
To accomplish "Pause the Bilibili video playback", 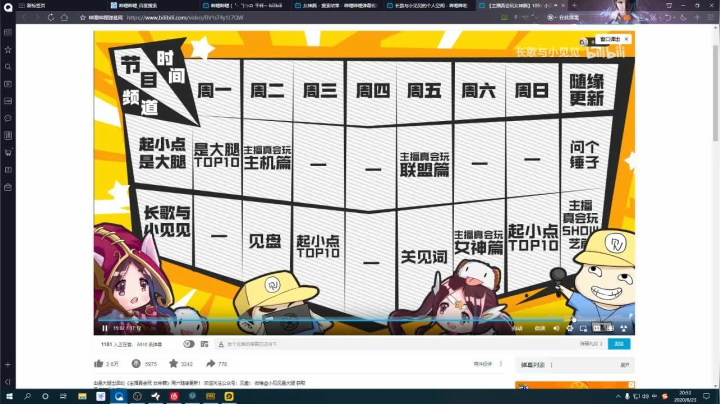I will point(105,328).
